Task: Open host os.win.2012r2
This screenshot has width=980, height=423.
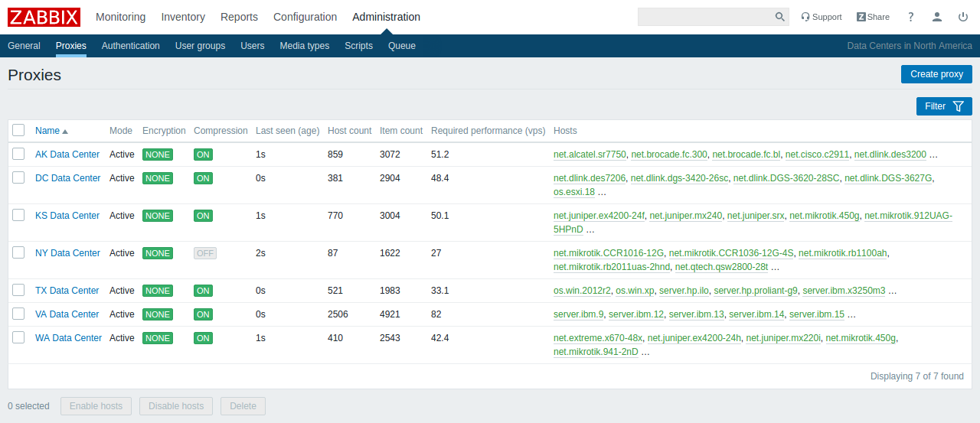Action: [582, 291]
